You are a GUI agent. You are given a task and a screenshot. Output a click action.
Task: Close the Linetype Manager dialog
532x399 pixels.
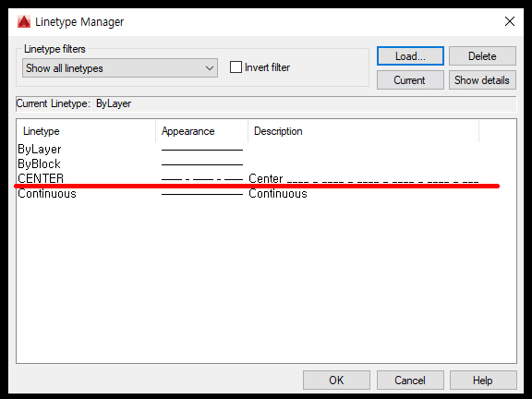(x=510, y=21)
